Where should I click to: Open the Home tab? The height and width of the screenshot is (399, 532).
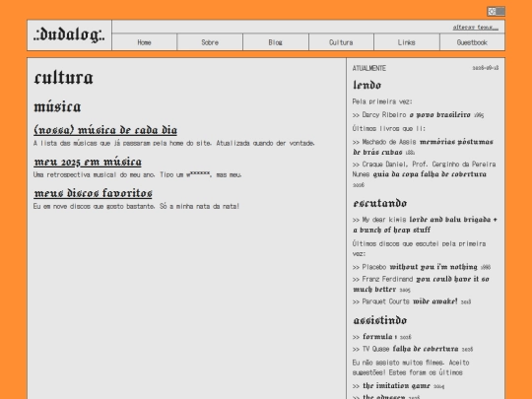144,42
